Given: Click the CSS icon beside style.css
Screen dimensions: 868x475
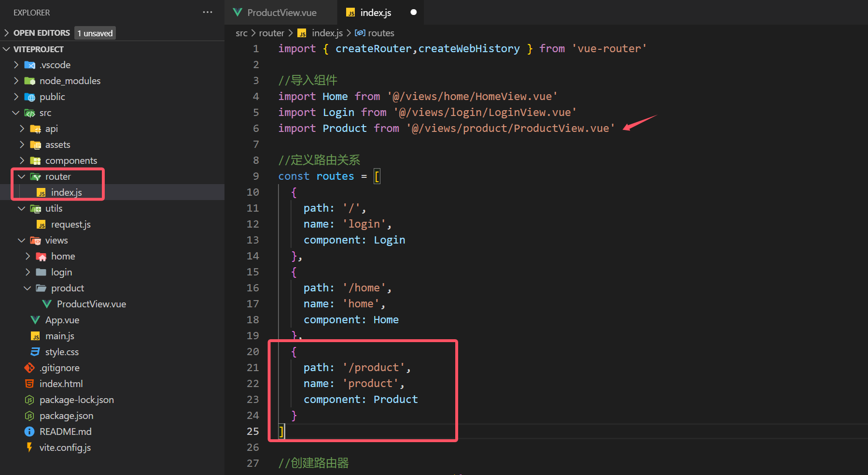Looking at the screenshot, I should click(x=35, y=352).
